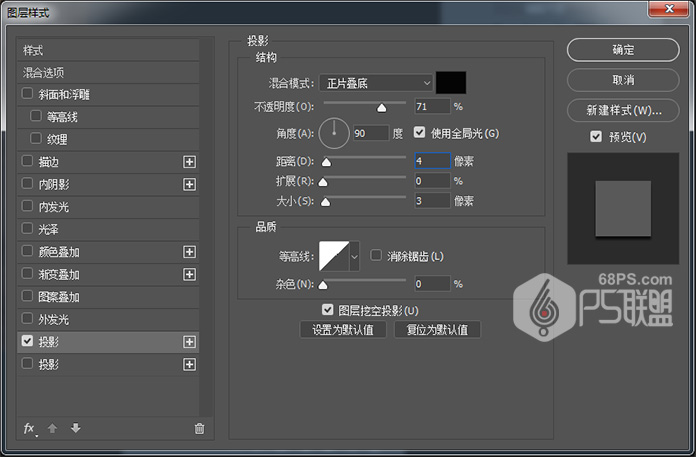Viewport: 696px width, 457px height.
Task: Click the 新建样式(W)... button
Action: tap(623, 110)
